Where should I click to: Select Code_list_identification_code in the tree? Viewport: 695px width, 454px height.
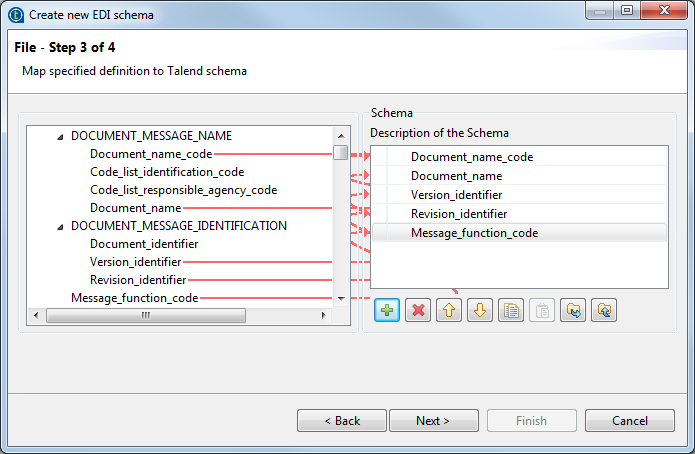tap(166, 172)
